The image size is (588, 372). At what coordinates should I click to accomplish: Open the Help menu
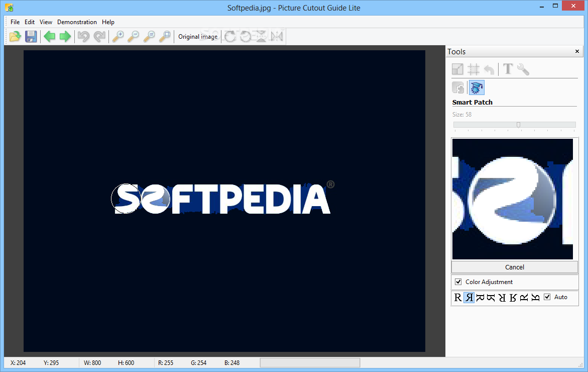[x=108, y=22]
